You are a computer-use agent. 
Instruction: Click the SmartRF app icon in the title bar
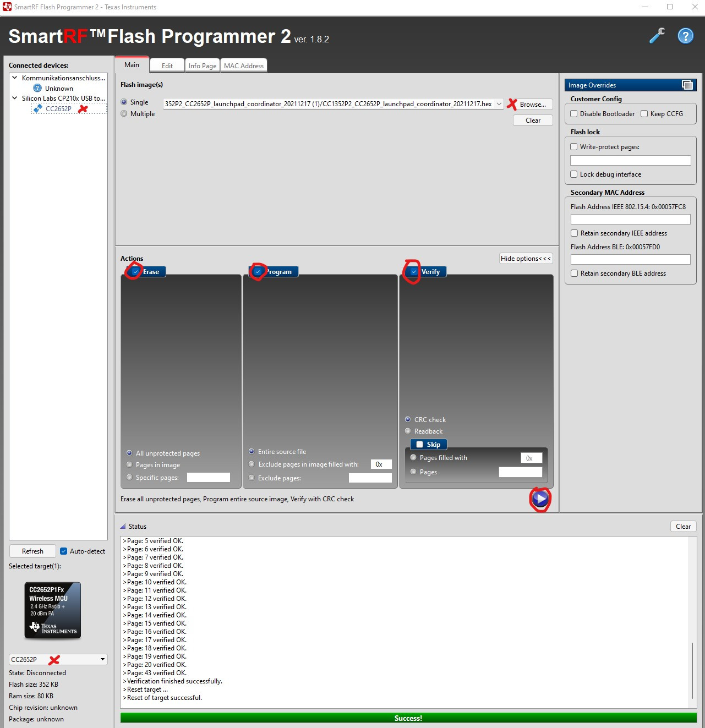pos(7,7)
